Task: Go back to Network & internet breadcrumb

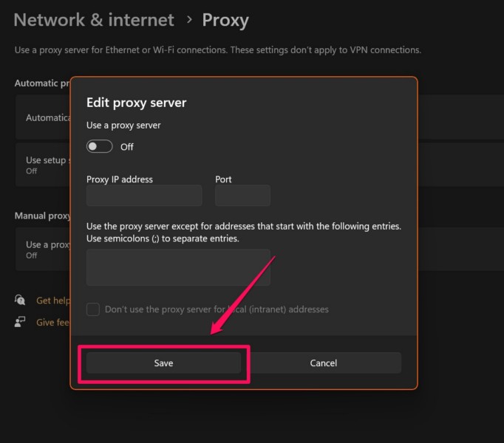Action: [94, 20]
